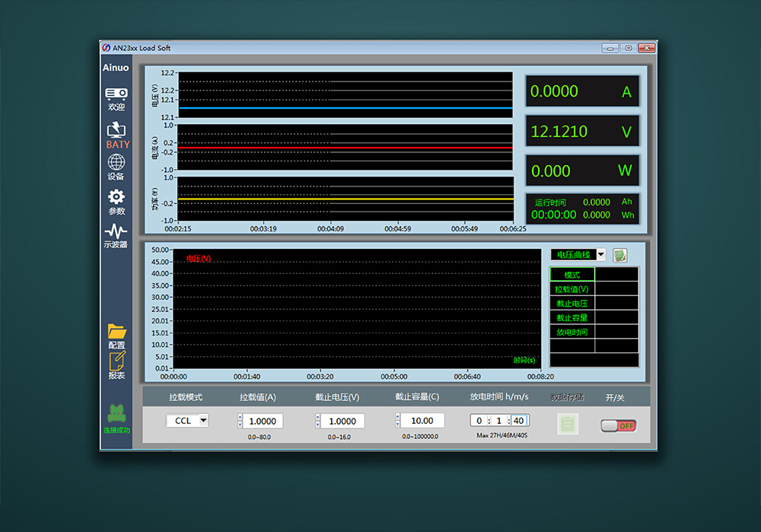Select the 模式 cell in parameter table
The height and width of the screenshot is (532, 761).
[572, 275]
